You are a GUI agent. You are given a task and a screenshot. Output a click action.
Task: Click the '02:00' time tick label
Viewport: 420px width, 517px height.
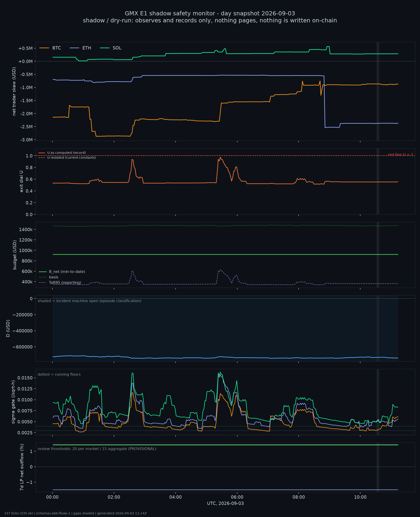[x=114, y=497]
